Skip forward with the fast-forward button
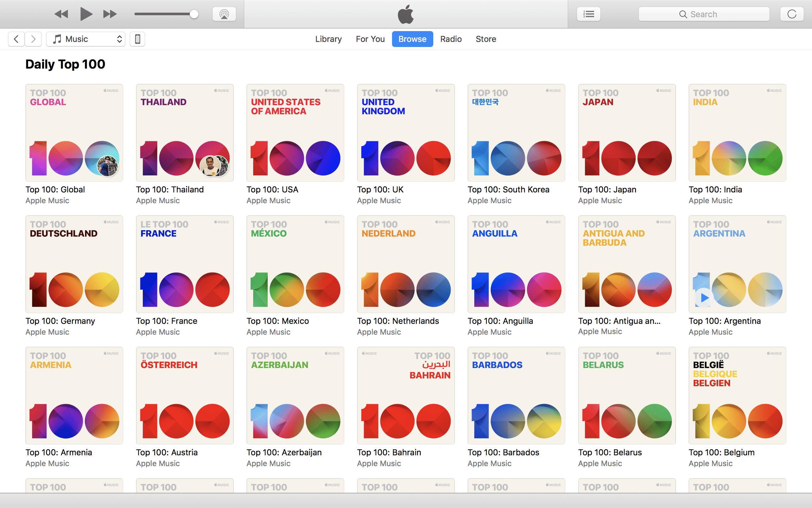This screenshot has height=508, width=812. [x=110, y=14]
